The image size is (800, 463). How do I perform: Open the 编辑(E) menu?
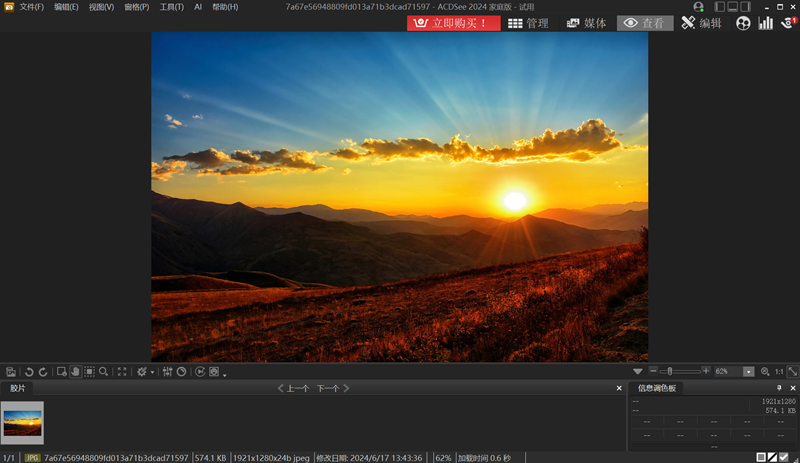(x=66, y=7)
